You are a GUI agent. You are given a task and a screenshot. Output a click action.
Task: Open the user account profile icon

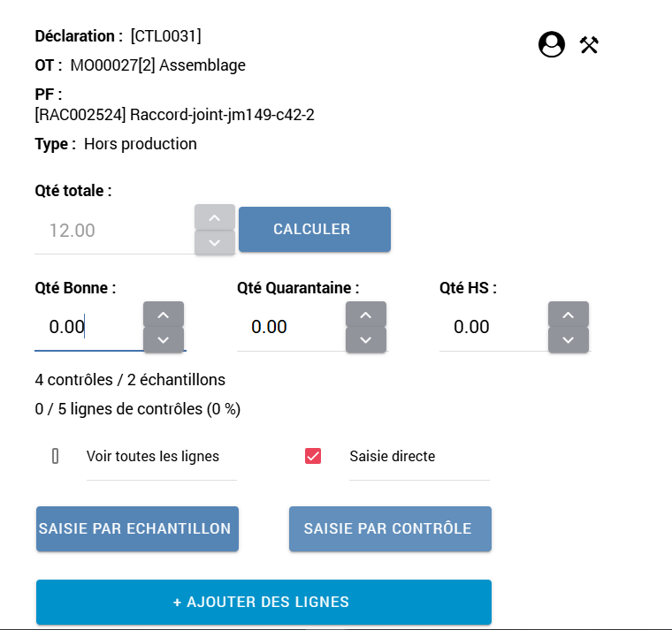click(x=552, y=44)
